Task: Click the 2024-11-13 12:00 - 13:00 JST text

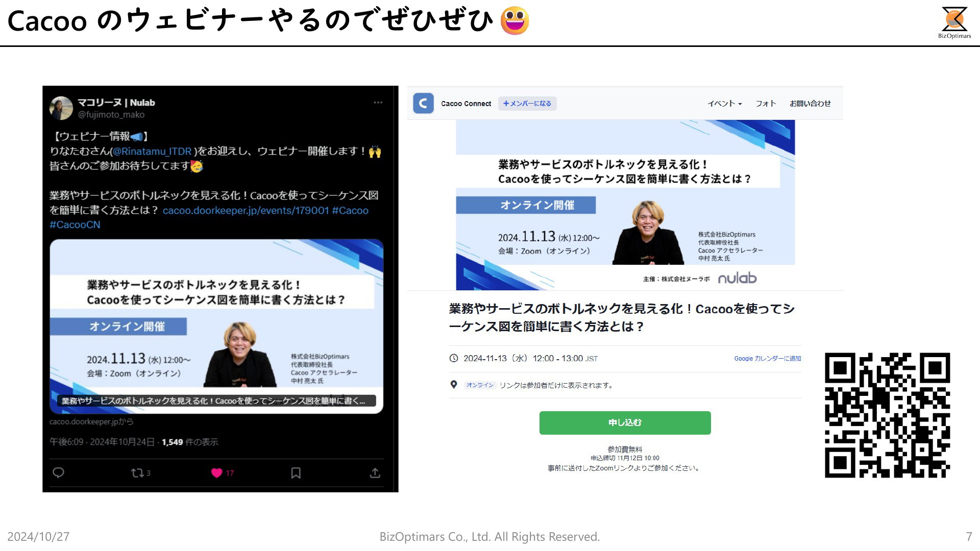Action: point(530,359)
